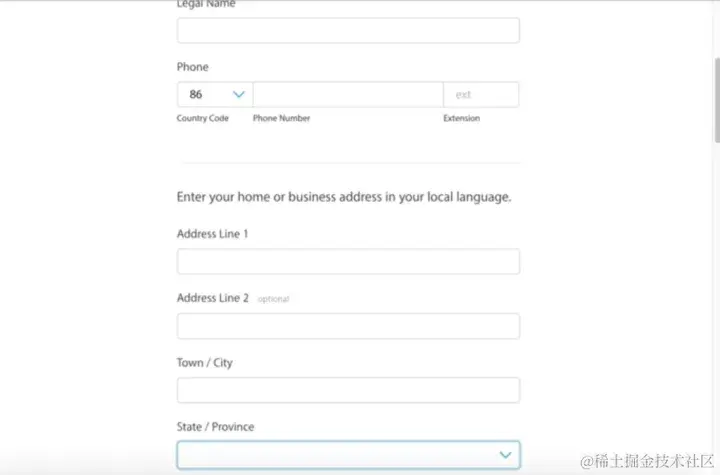Image resolution: width=720 pixels, height=475 pixels.
Task: Expand the State / Province select box
Action: 349,455
